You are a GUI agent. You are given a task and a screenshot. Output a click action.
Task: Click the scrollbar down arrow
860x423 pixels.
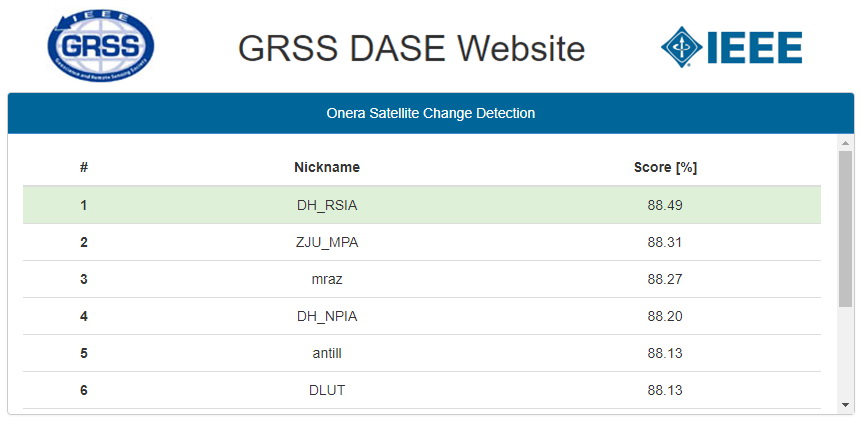pyautogui.click(x=845, y=404)
